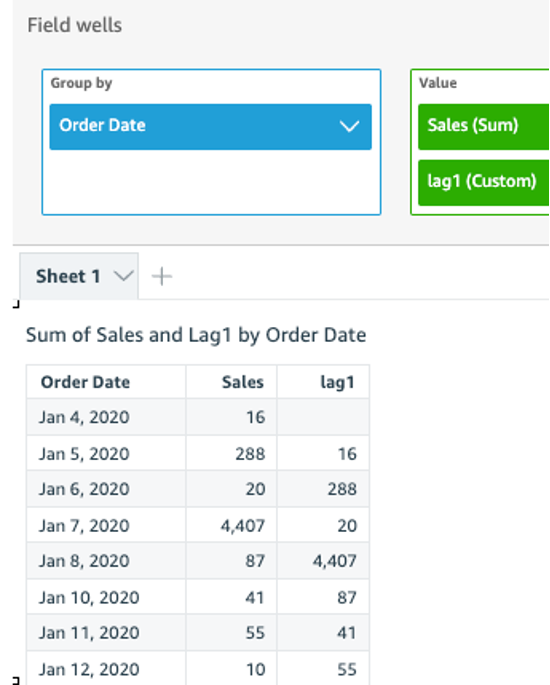The width and height of the screenshot is (550, 685).
Task: Click the Field wells header
Action: pos(75,25)
